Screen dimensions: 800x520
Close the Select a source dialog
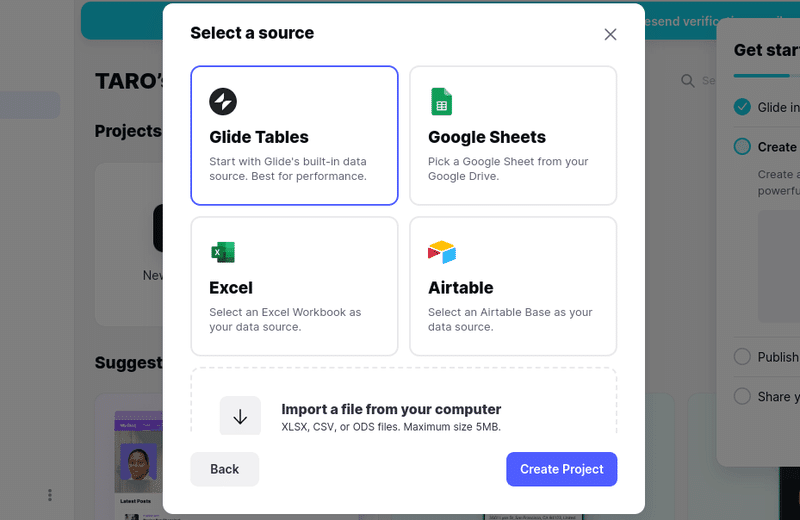pyautogui.click(x=610, y=34)
